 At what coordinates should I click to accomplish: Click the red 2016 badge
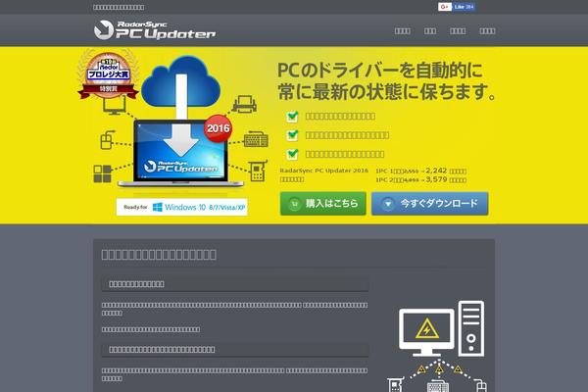(x=218, y=128)
